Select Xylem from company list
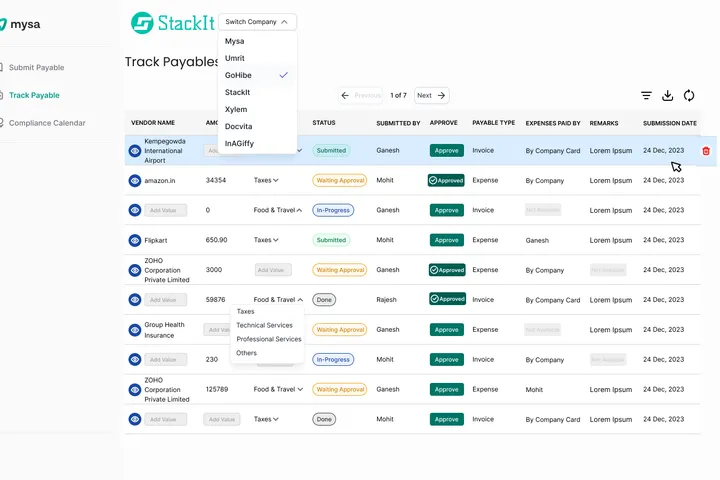720x480 pixels. (257, 109)
